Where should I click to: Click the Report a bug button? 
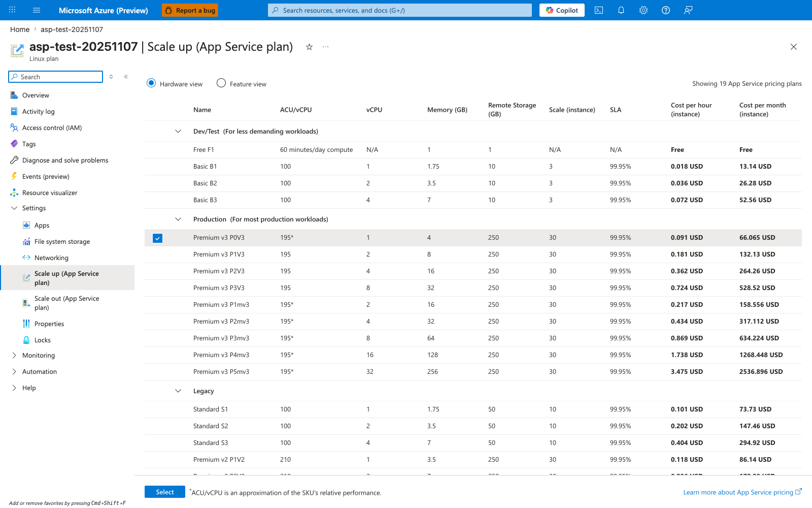click(190, 10)
